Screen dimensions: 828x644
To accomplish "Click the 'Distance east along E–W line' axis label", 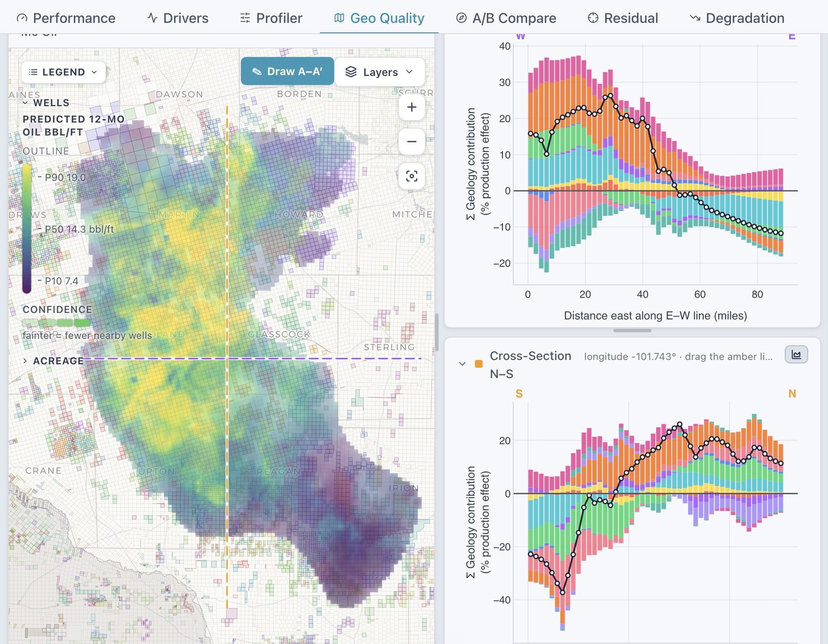I will (x=655, y=316).
